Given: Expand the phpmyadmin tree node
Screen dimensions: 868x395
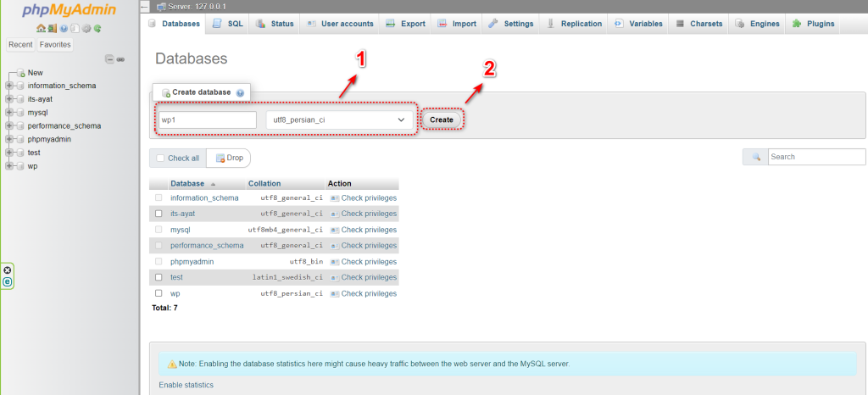Looking at the screenshot, I should pos(8,139).
